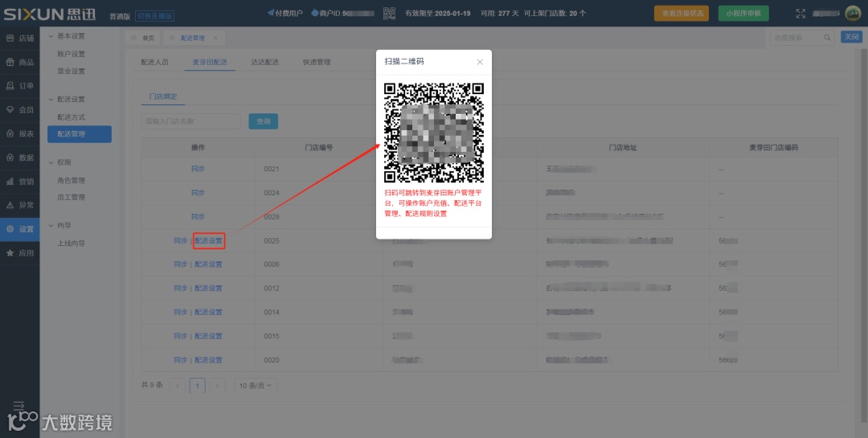
Task: Select the 麦芽田配送 tab
Action: [x=210, y=62]
